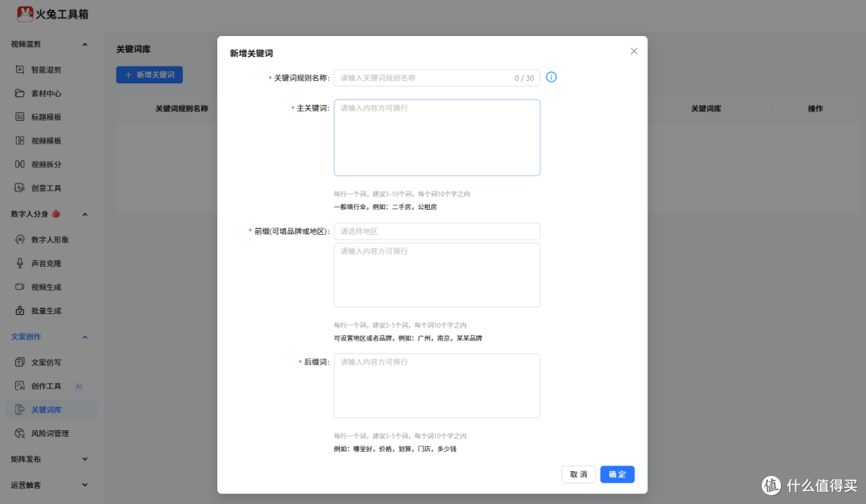Click the 视频拆分 sidebar icon
Screen dimensions: 866x504
pos(20,164)
